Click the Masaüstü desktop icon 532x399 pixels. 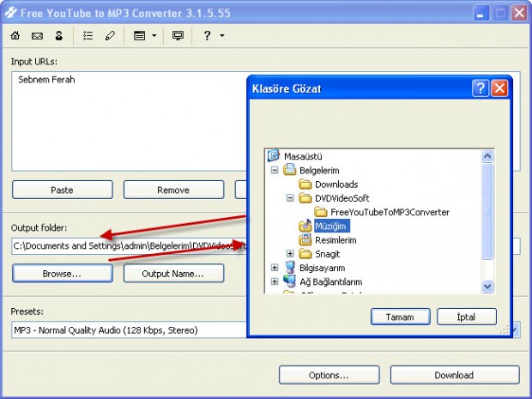pos(274,155)
